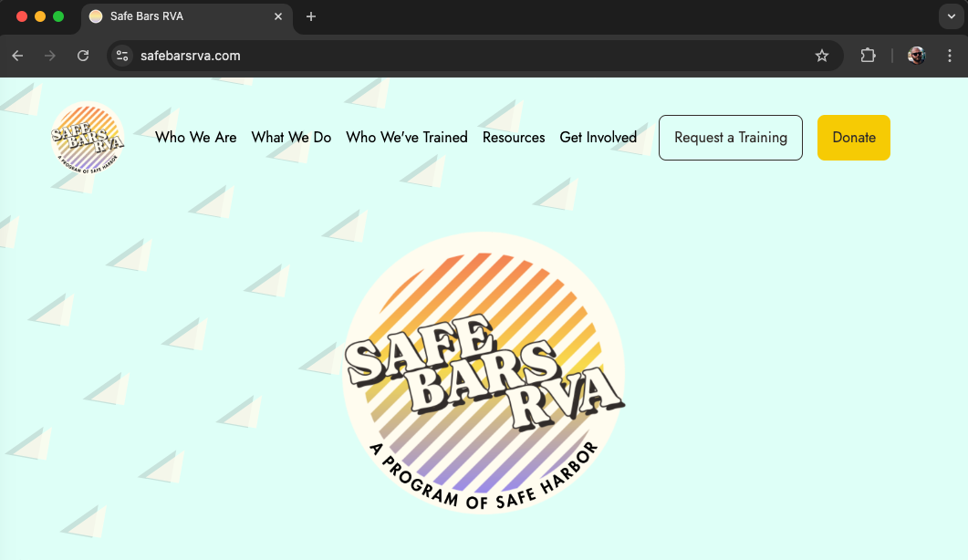Expand the tab search dropdown arrow
This screenshot has width=968, height=560.
(x=952, y=16)
